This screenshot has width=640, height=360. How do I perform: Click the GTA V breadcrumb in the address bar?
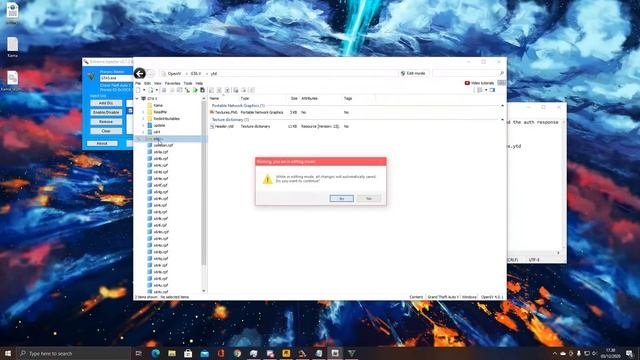[x=196, y=74]
